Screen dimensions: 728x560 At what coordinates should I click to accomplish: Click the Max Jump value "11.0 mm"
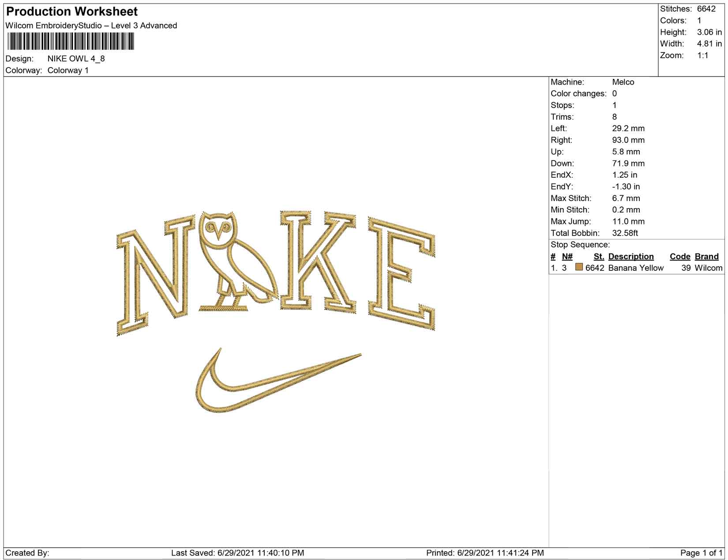coord(628,221)
